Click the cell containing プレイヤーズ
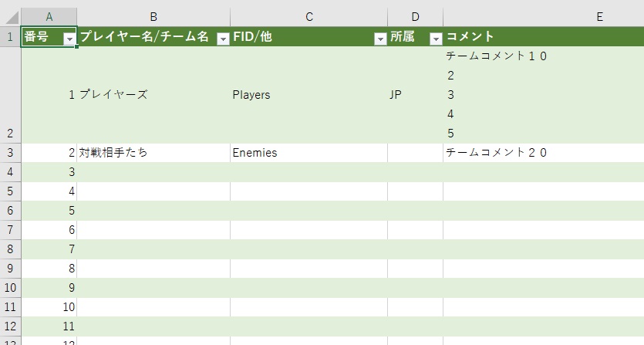The width and height of the screenshot is (644, 345). pyautogui.click(x=153, y=95)
